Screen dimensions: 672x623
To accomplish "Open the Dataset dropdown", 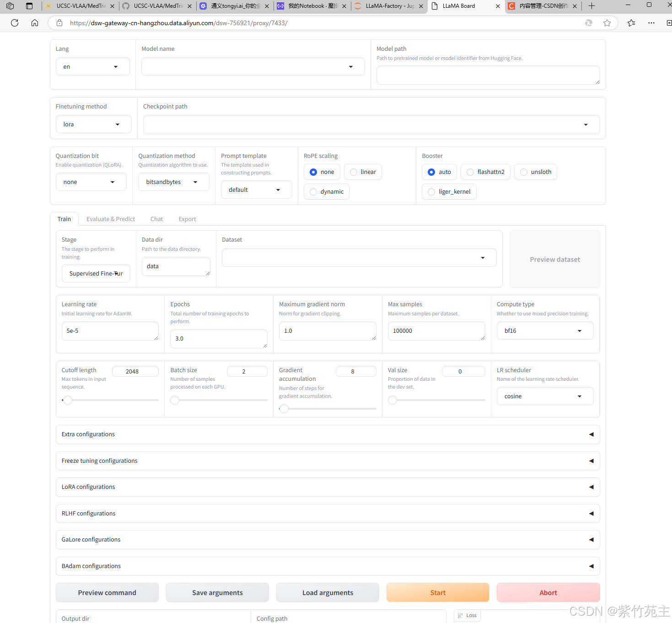I will (359, 258).
